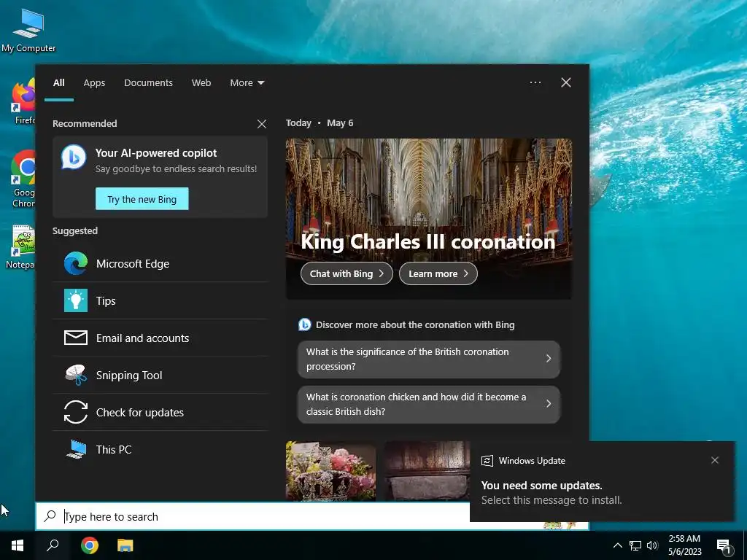The height and width of the screenshot is (560, 747).
Task: Select the Firefox desktop shortcut
Action: [x=24, y=101]
